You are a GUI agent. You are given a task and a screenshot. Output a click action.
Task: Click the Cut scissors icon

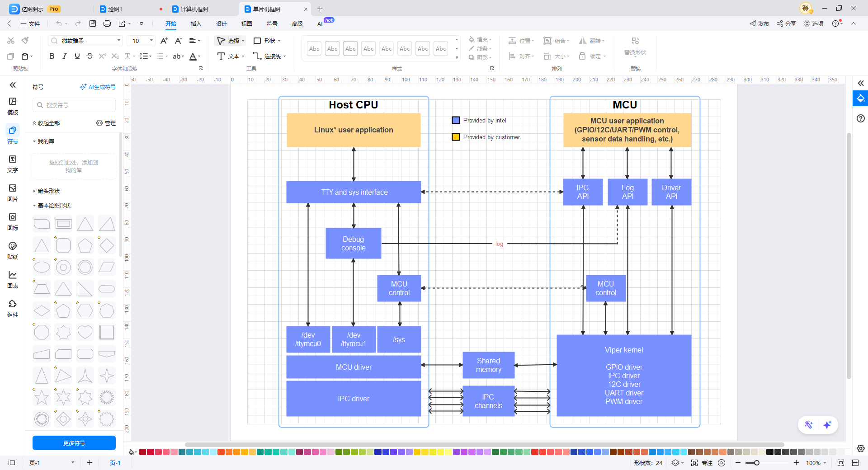[11, 41]
